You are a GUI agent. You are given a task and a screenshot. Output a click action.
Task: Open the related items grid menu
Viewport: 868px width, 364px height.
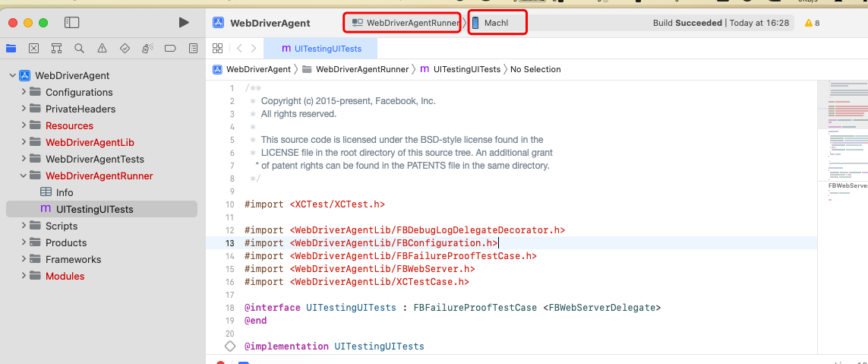217,48
